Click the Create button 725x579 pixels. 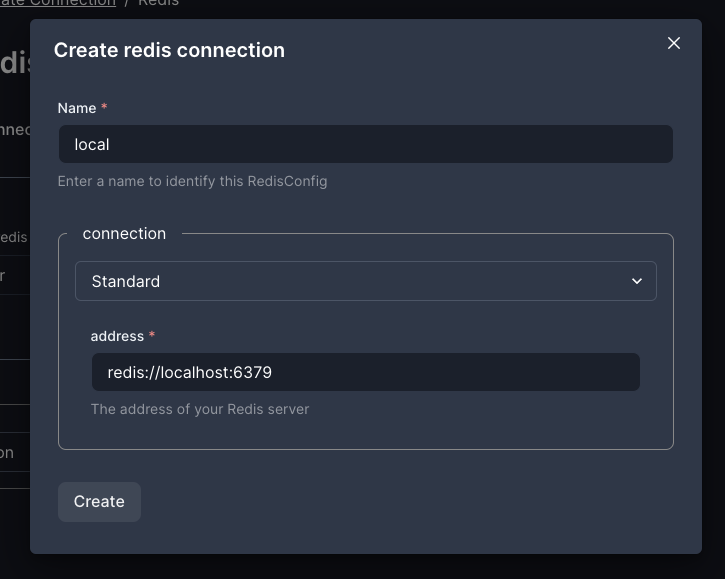(x=99, y=502)
